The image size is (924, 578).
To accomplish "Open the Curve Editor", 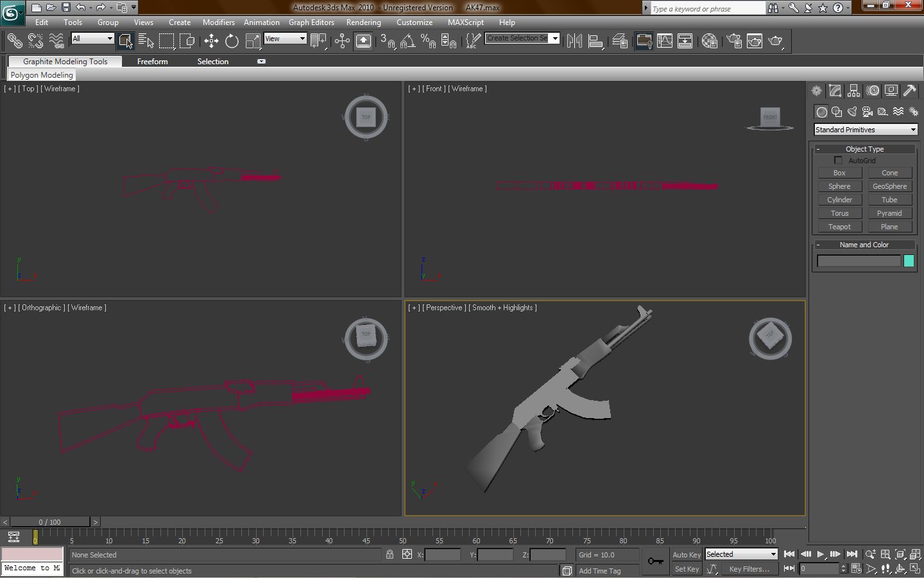I will point(665,41).
